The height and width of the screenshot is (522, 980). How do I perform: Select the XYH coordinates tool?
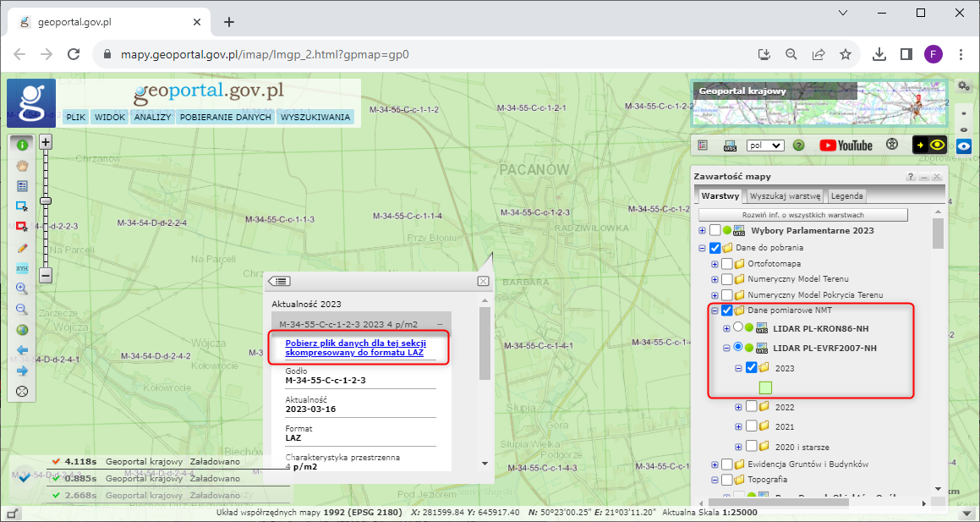(x=22, y=267)
